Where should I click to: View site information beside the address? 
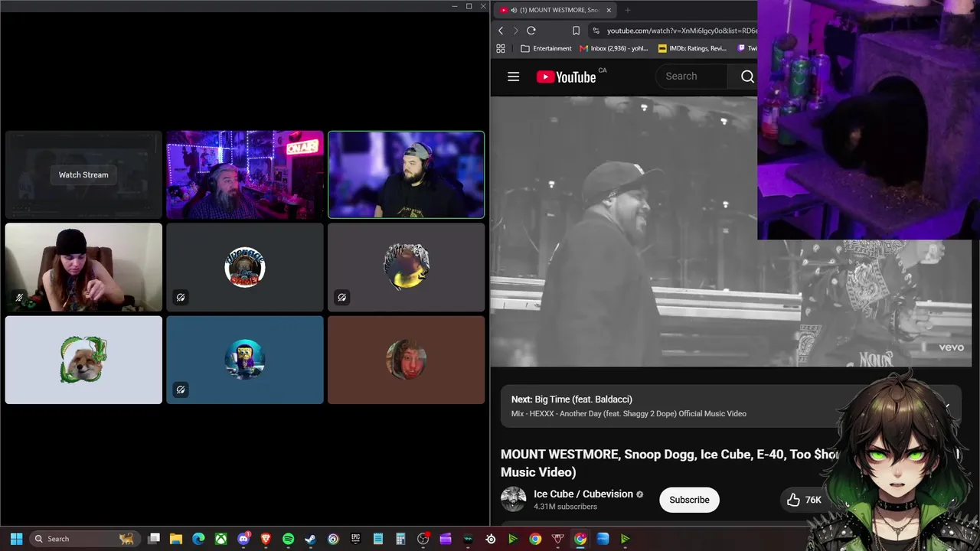tap(596, 31)
